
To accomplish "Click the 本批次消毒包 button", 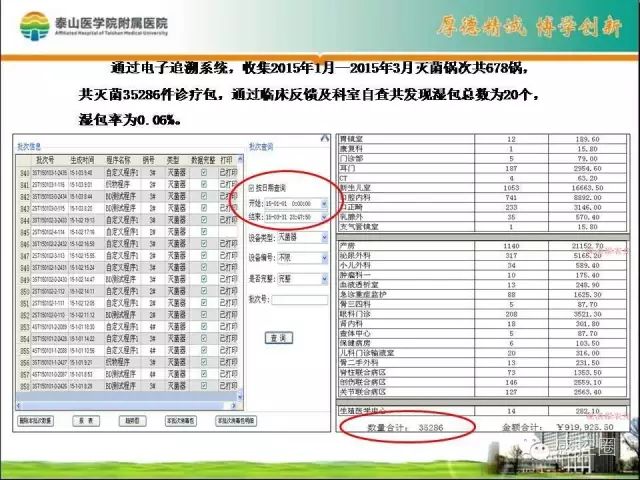I will (180, 421).
